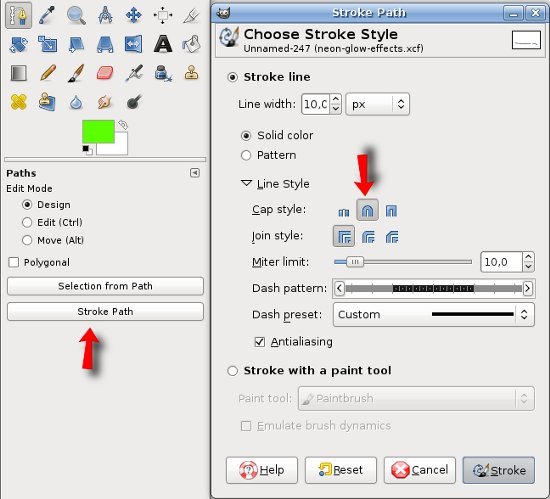Screen dimensions: 550x499
Task: Select the Pencil tool
Action: pos(47,73)
